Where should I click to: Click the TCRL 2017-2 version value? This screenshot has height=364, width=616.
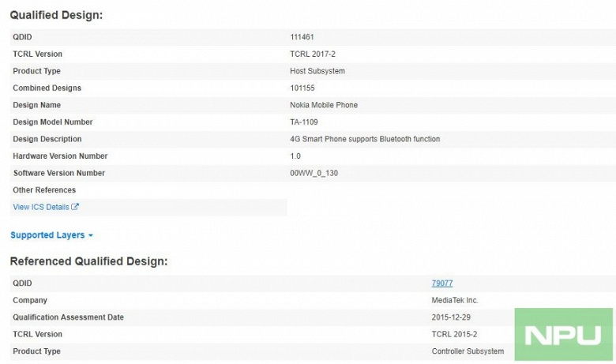pos(311,54)
